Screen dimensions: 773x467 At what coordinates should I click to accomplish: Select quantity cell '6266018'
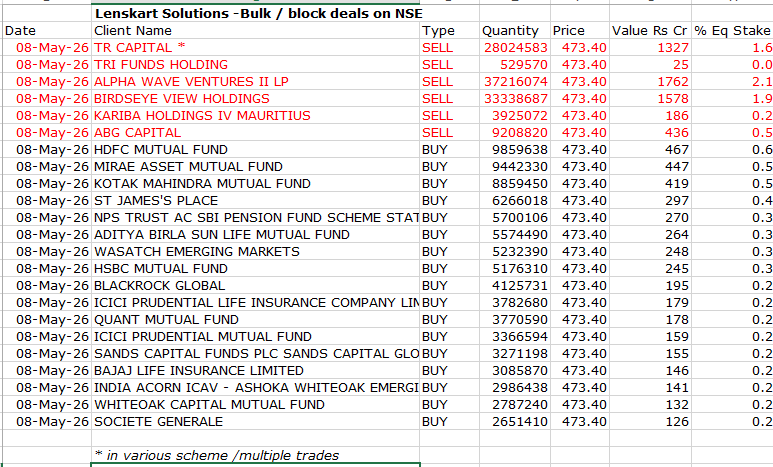(x=515, y=201)
